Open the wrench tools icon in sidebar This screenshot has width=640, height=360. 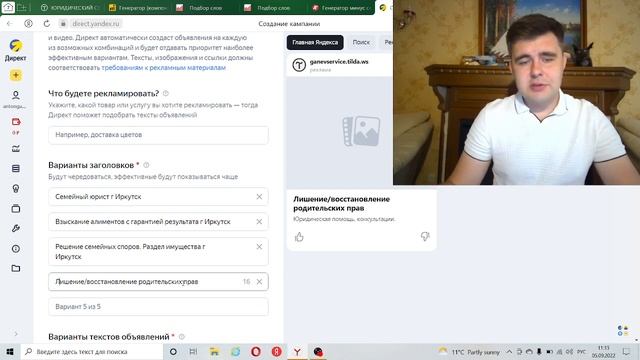[16, 229]
